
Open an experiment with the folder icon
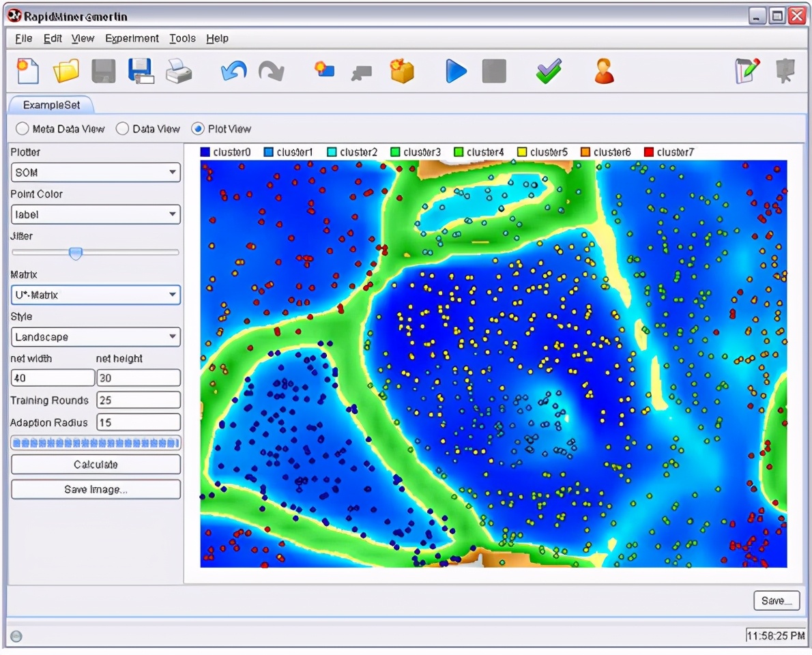tap(66, 71)
